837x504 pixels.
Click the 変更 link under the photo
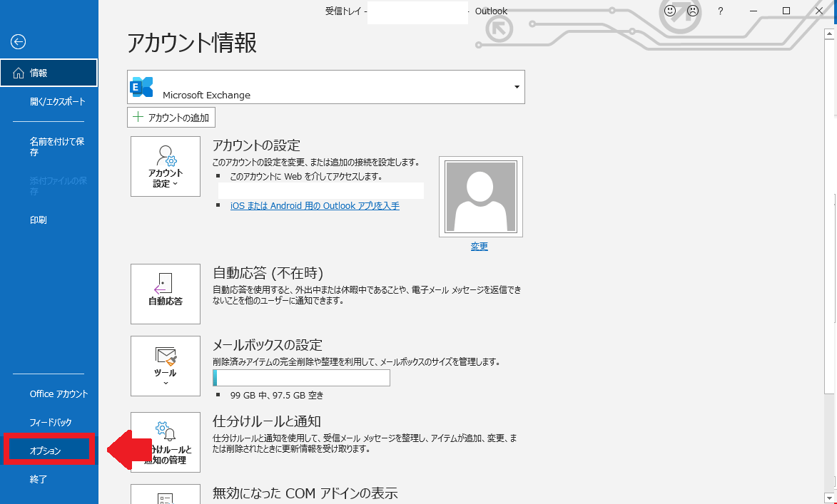point(480,247)
